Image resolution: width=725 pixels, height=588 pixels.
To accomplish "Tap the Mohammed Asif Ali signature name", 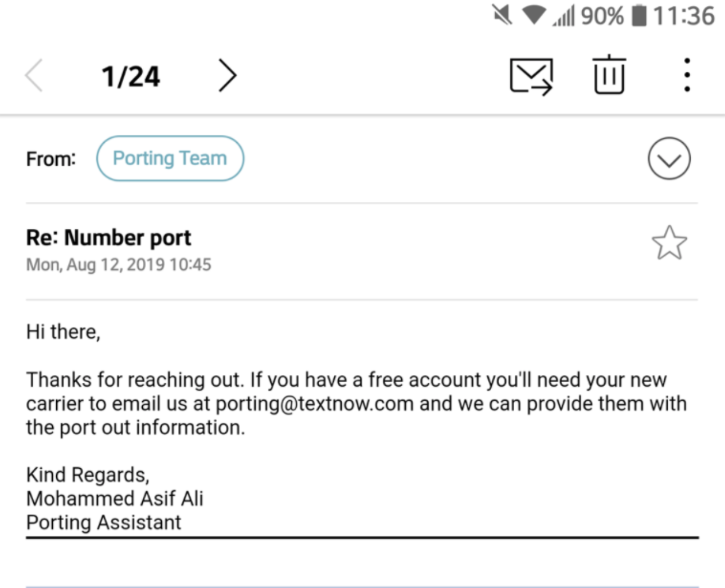I will [x=115, y=499].
